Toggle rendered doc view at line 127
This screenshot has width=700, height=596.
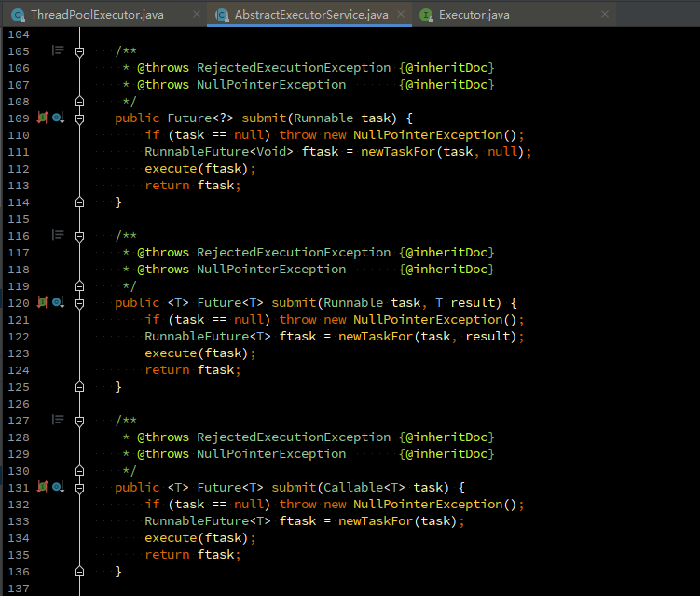coord(58,420)
